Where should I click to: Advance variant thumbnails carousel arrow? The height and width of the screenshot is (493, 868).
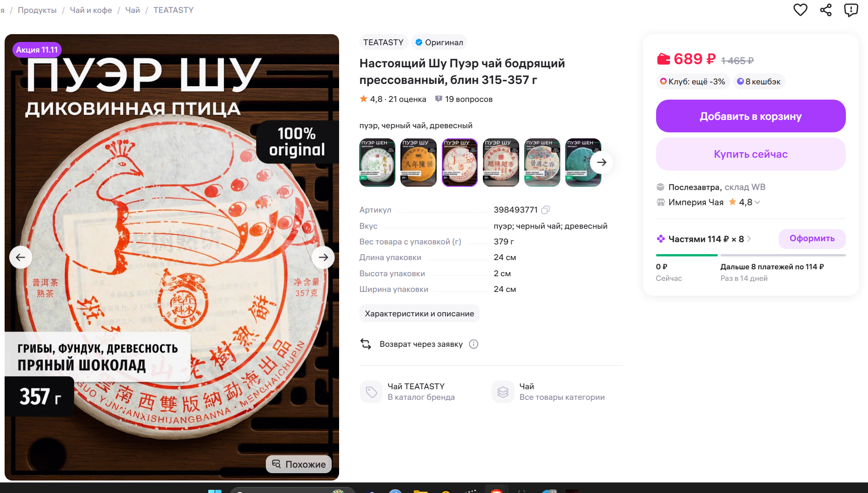pos(602,162)
